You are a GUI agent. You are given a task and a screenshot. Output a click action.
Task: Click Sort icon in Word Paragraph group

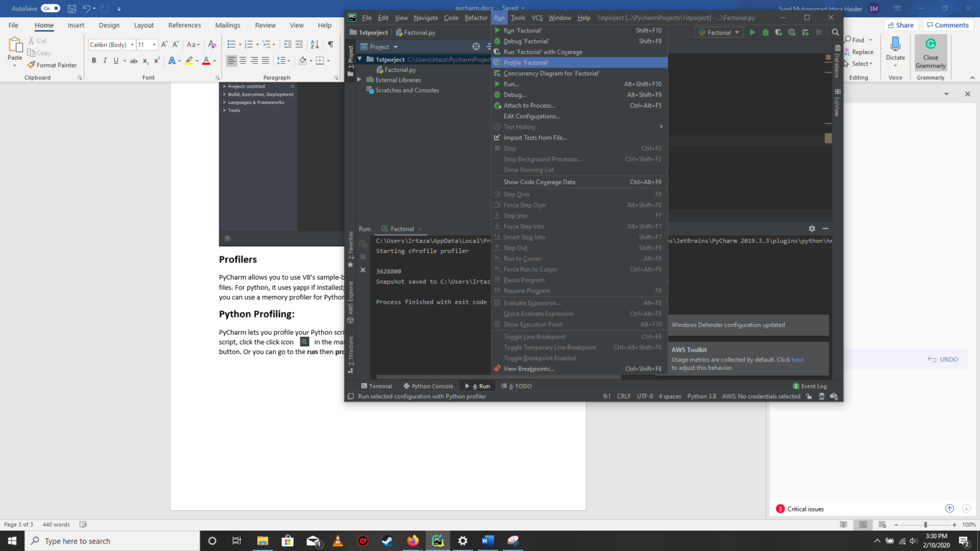(315, 44)
